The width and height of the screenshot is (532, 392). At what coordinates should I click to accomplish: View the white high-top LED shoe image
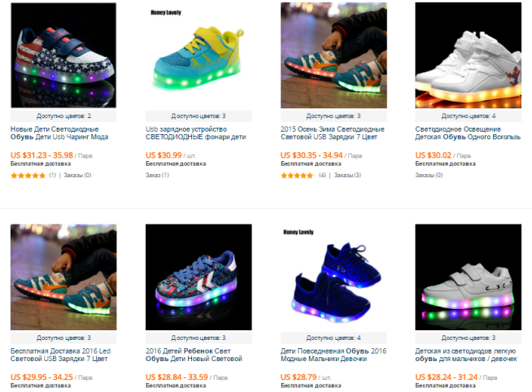(469, 55)
